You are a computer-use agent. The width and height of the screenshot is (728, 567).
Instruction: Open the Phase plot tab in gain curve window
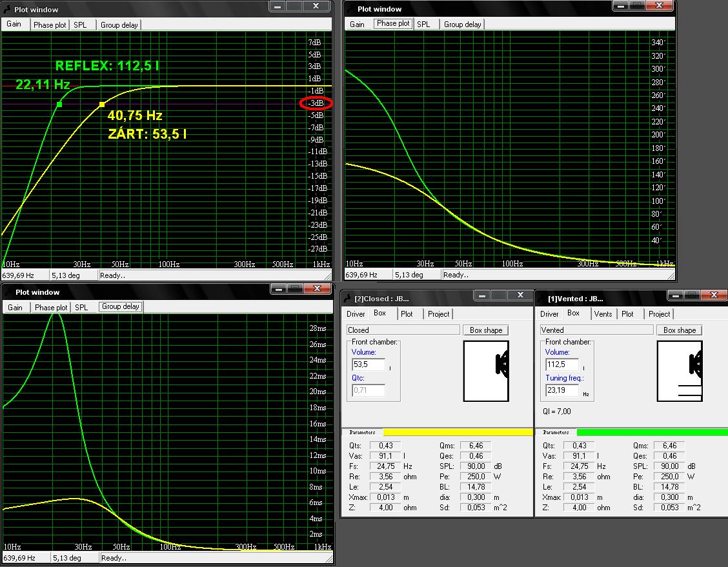(x=50, y=25)
